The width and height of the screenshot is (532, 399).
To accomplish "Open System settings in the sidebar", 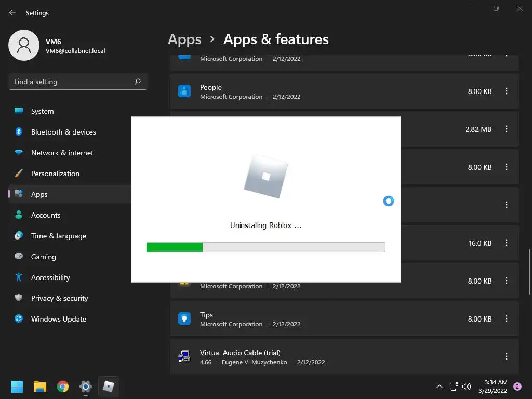I will click(x=70, y=111).
